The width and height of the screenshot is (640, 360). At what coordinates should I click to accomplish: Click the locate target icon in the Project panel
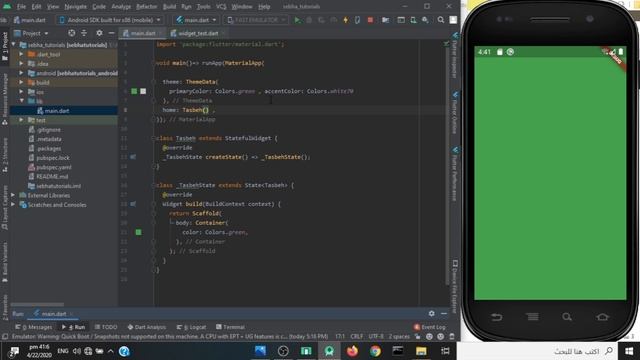point(71,33)
